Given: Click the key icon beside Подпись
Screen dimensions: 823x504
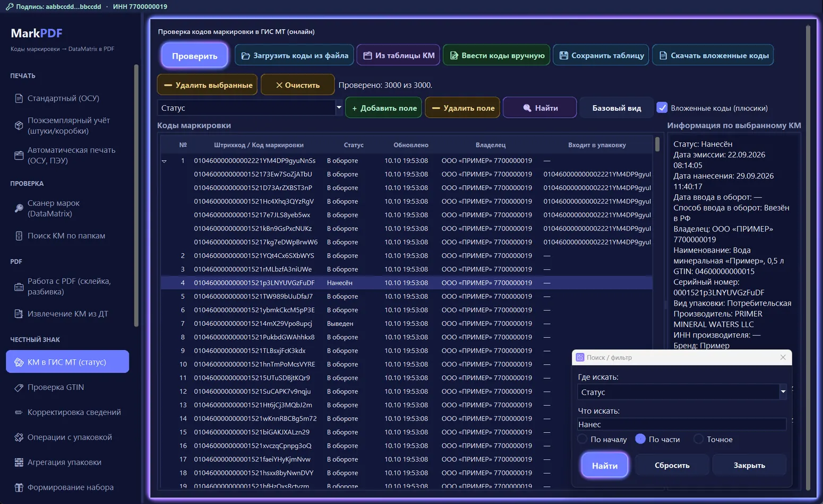Looking at the screenshot, I should coord(9,7).
